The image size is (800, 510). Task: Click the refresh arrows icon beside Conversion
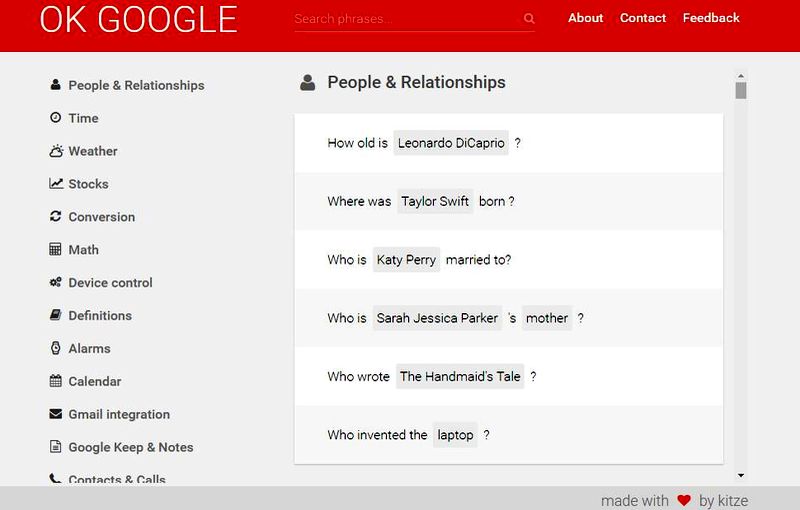click(56, 216)
